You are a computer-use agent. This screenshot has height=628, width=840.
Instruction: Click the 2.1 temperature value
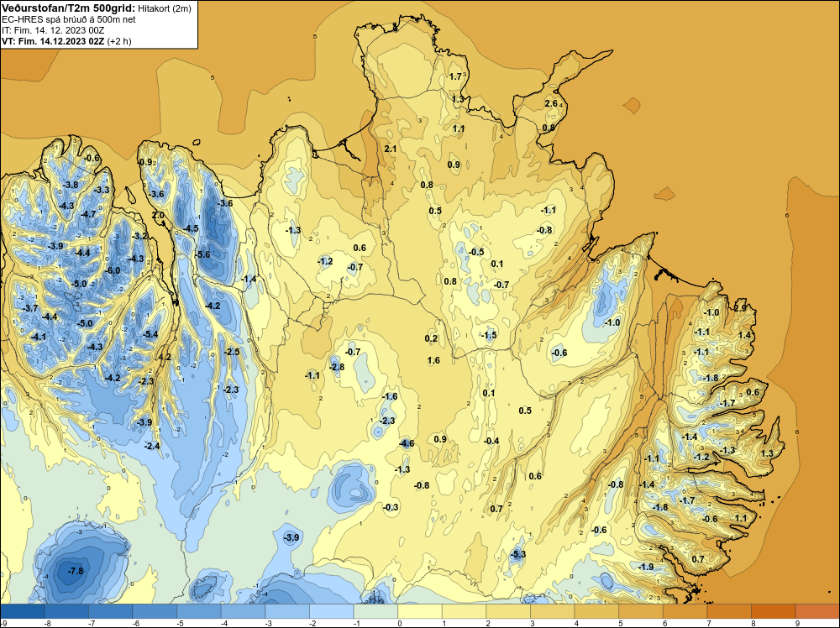click(x=391, y=149)
